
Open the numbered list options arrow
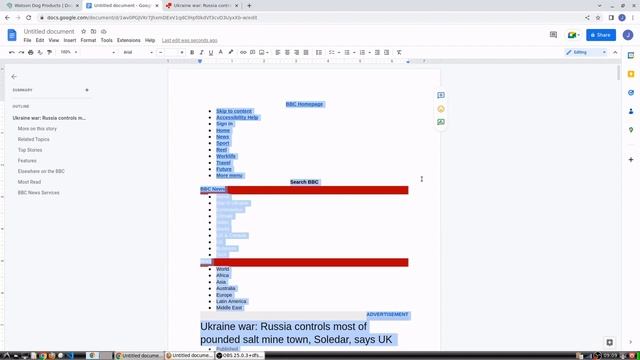coord(369,52)
